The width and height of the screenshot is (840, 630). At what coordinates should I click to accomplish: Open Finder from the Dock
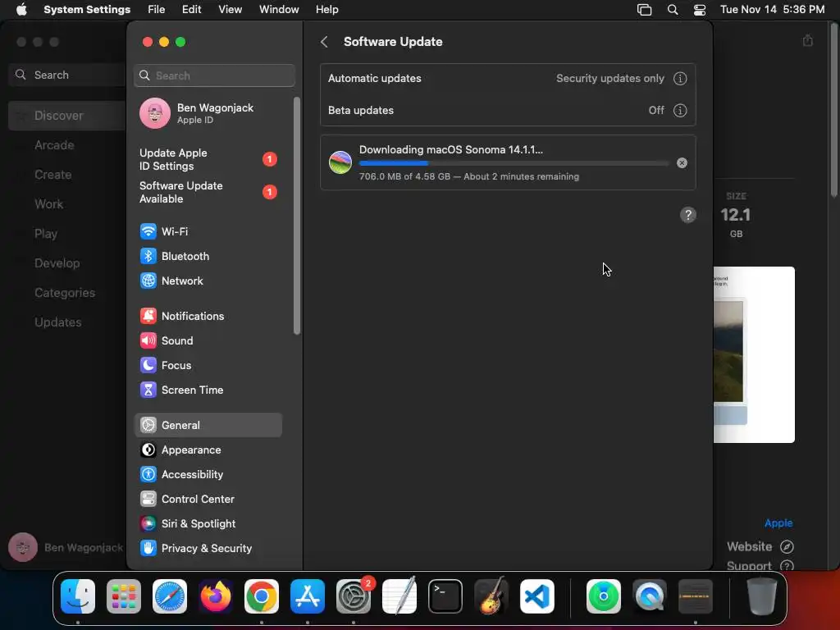pyautogui.click(x=78, y=596)
